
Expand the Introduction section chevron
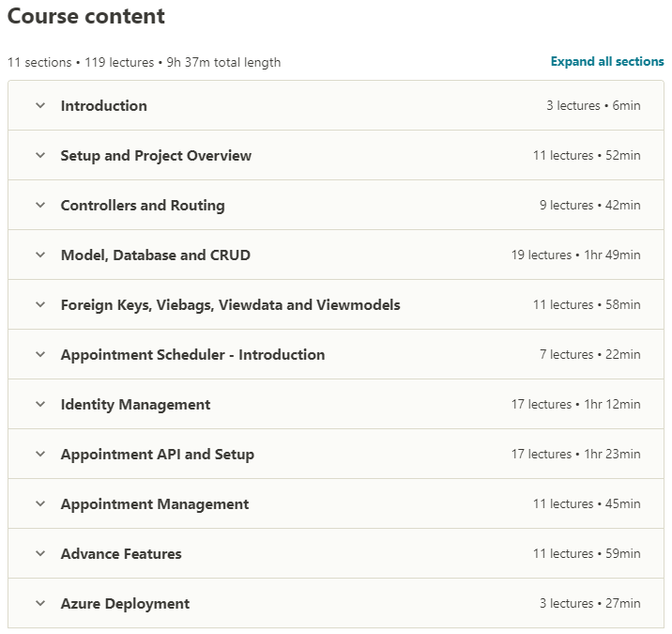pyautogui.click(x=40, y=106)
